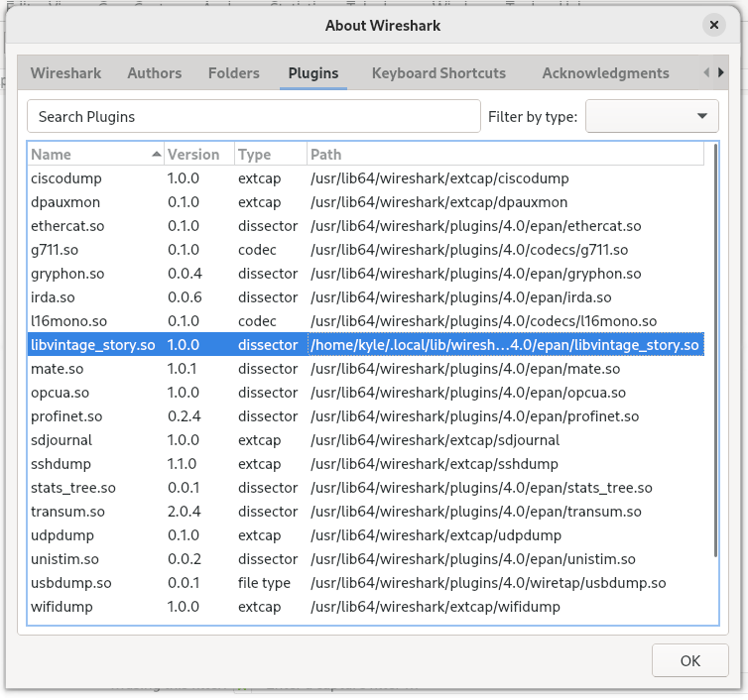Select the transum.so plugin row
The height and width of the screenshot is (700, 748).
coord(366,512)
